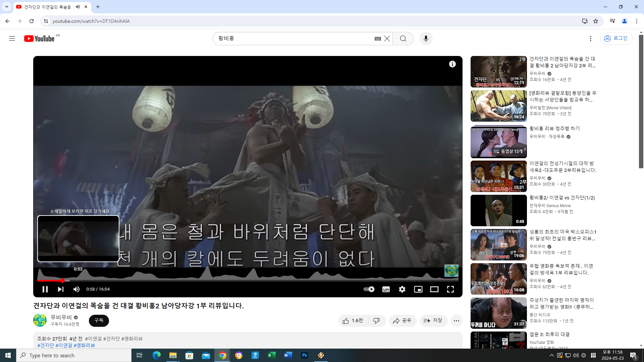Click the search magnifier button
The image size is (644, 362).
point(403,39)
